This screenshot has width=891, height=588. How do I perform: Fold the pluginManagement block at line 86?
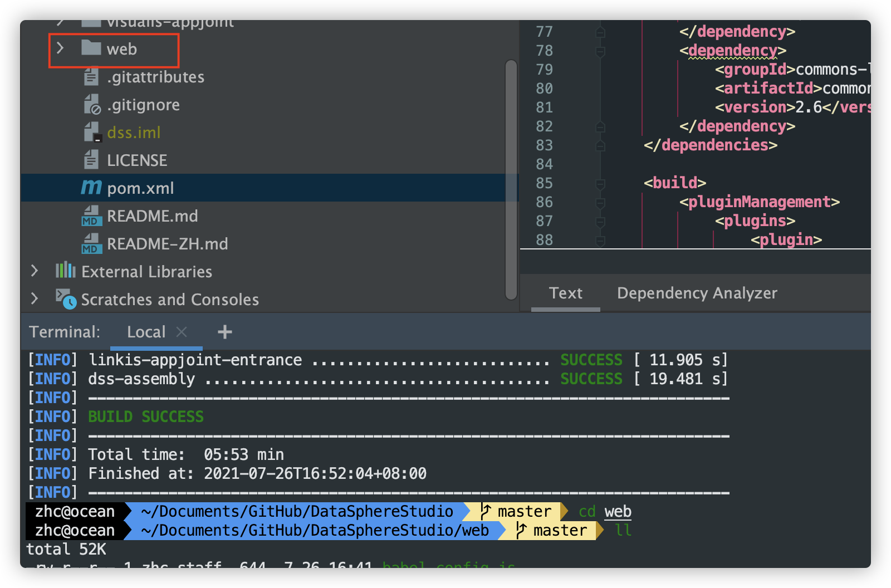[600, 202]
